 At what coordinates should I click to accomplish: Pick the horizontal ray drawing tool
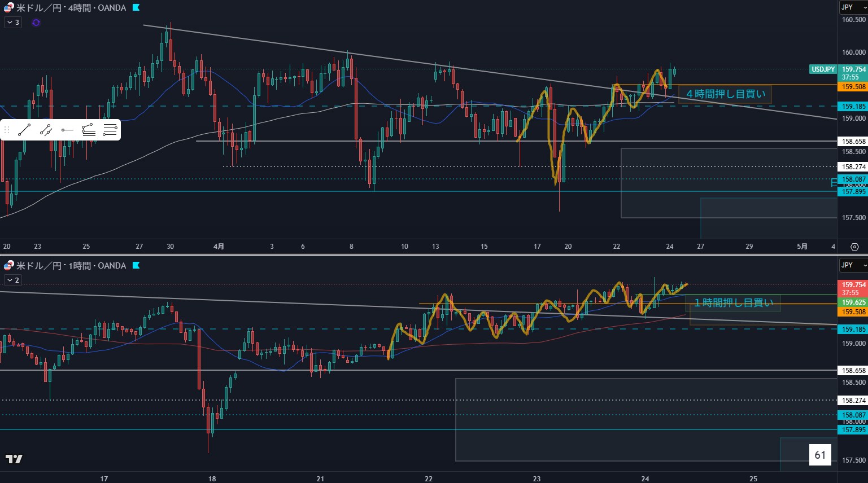click(x=67, y=130)
